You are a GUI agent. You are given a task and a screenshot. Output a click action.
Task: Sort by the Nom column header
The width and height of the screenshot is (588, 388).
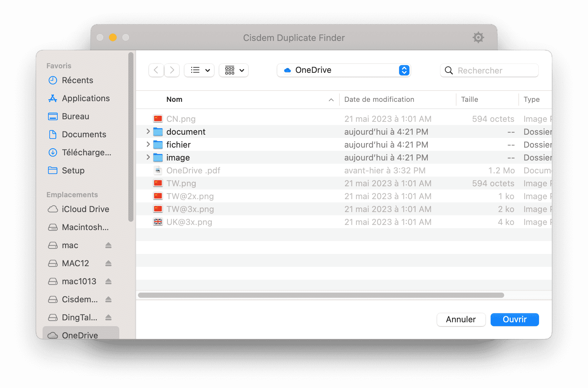point(174,100)
